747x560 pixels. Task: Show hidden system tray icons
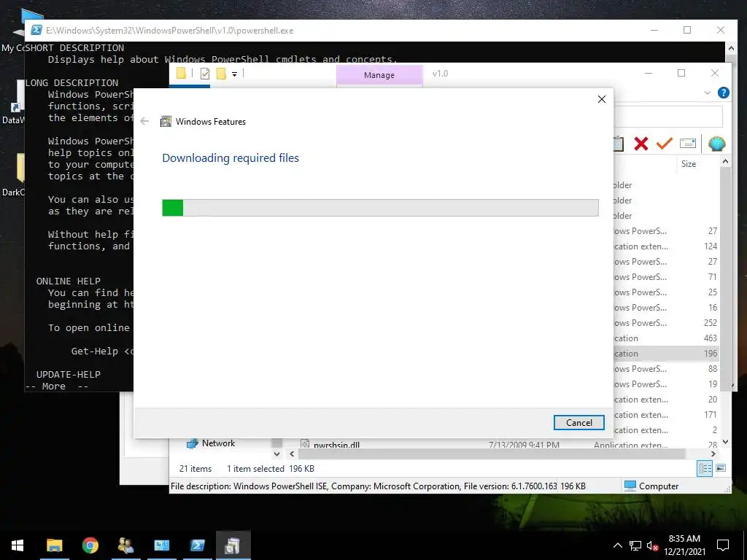(617, 545)
